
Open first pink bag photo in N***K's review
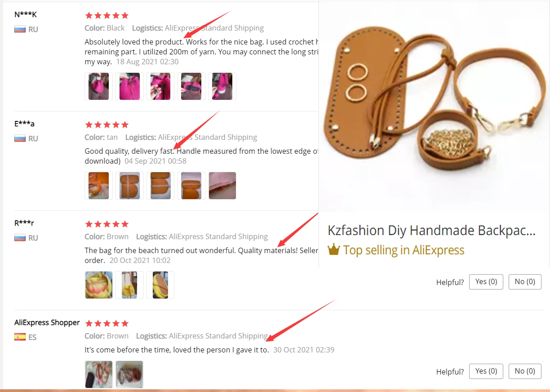pyautogui.click(x=98, y=86)
